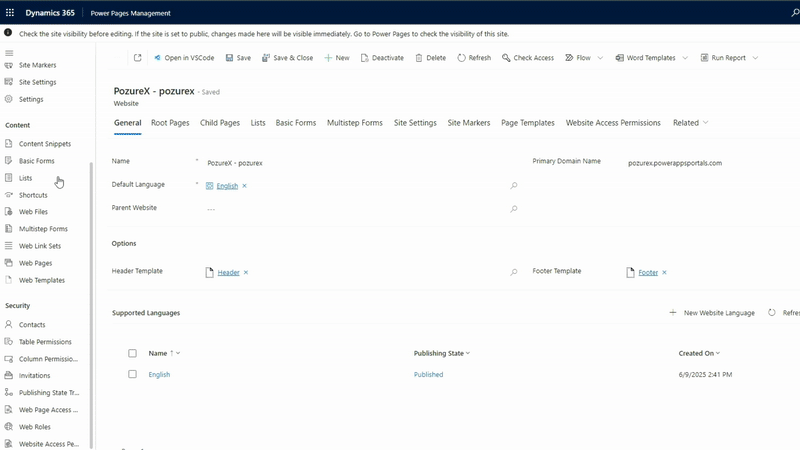
Task: Open Lists in sidebar
Action: pos(25,178)
